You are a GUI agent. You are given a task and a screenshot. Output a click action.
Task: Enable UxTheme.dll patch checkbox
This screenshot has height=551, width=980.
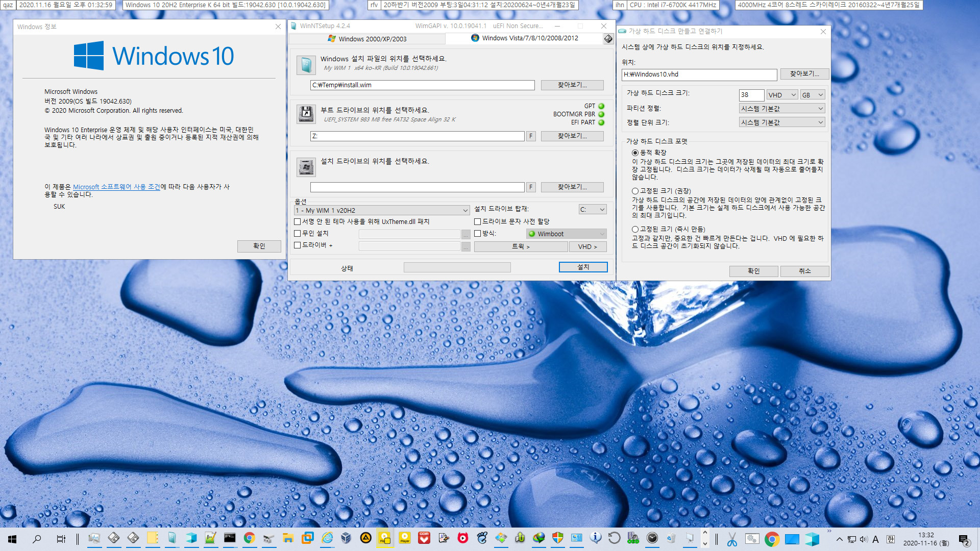297,222
